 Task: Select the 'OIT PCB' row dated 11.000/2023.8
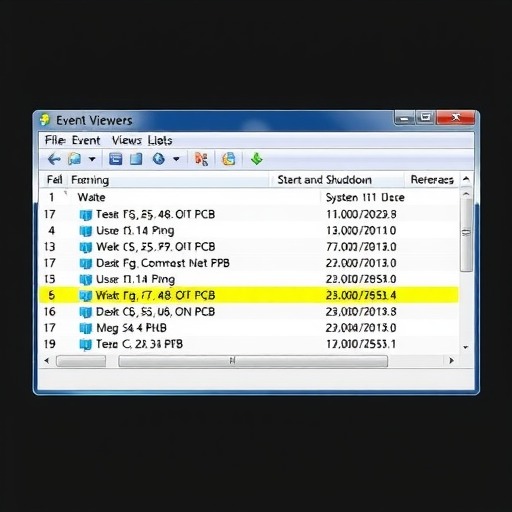[249, 214]
